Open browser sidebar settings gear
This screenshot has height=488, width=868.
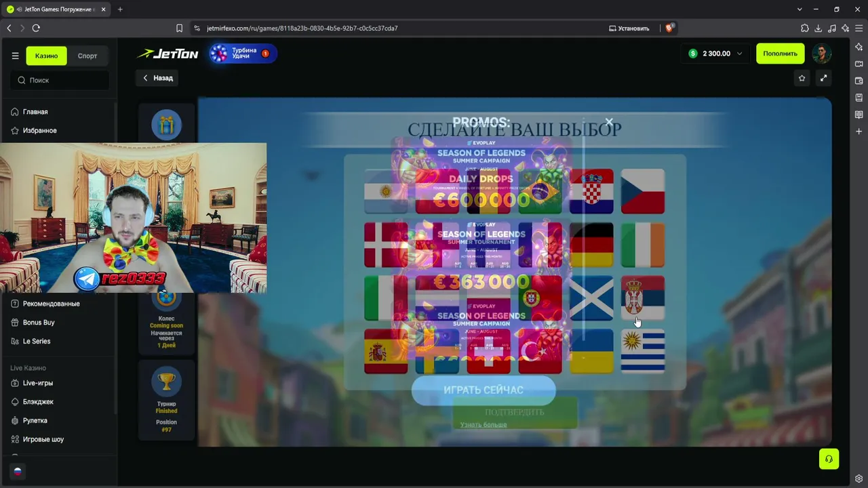pyautogui.click(x=859, y=479)
